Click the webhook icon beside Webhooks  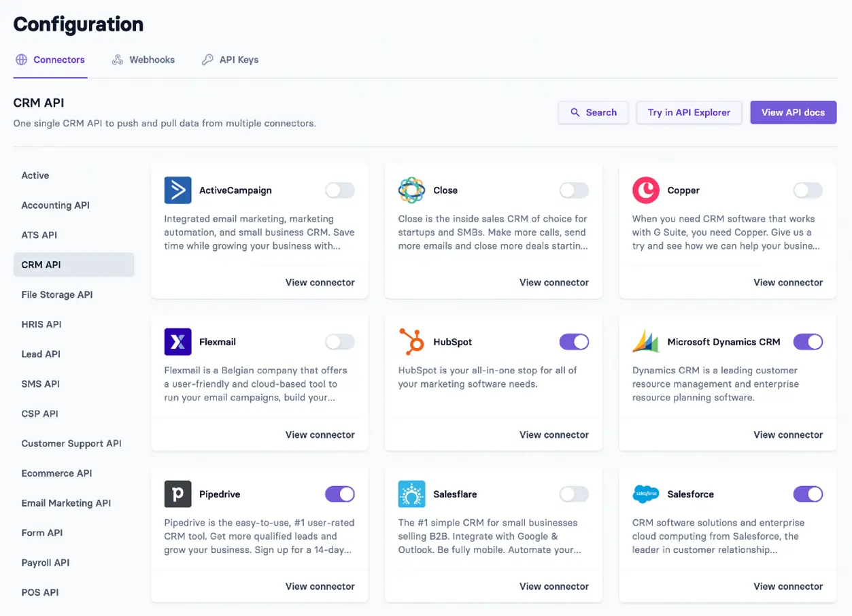pyautogui.click(x=118, y=60)
